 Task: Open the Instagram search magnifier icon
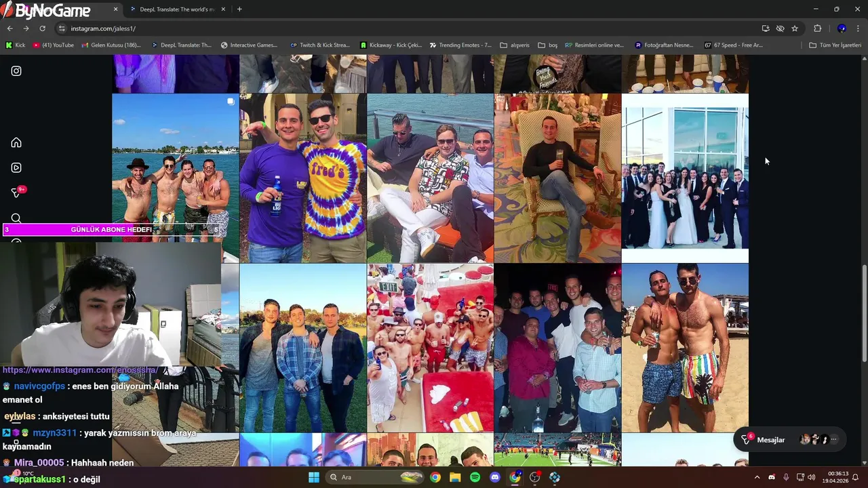16,218
